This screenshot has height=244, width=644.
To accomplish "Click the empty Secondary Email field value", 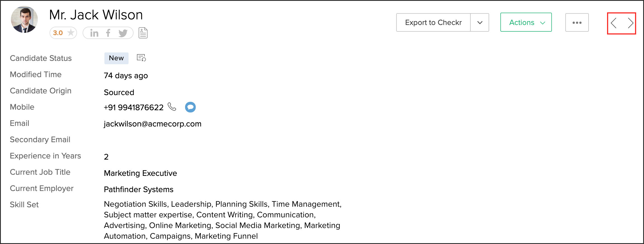I will pyautogui.click(x=140, y=140).
